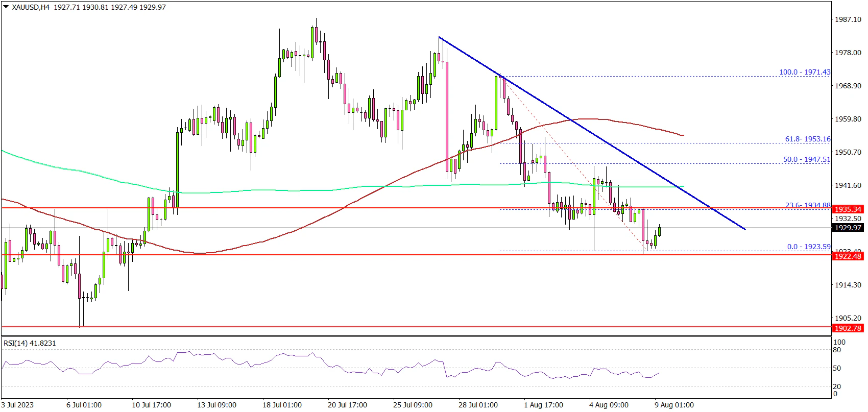Click the RSI(14) 41.8231 indicator label

pyautogui.click(x=30, y=344)
